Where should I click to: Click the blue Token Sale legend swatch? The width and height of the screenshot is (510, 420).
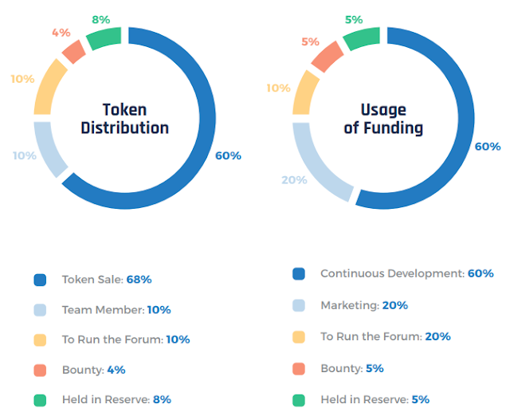[x=40, y=280]
